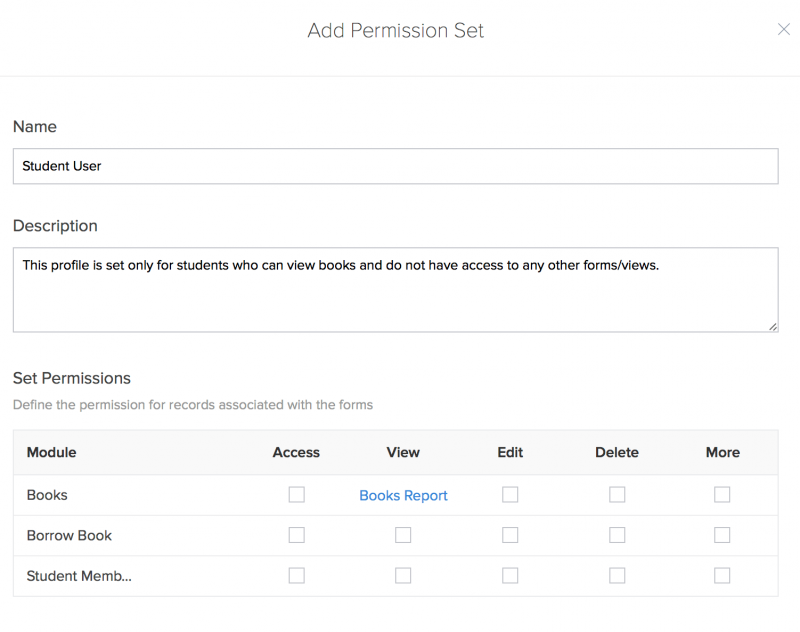
Task: Enable Edit checkbox for Student Member row
Action: [x=510, y=576]
